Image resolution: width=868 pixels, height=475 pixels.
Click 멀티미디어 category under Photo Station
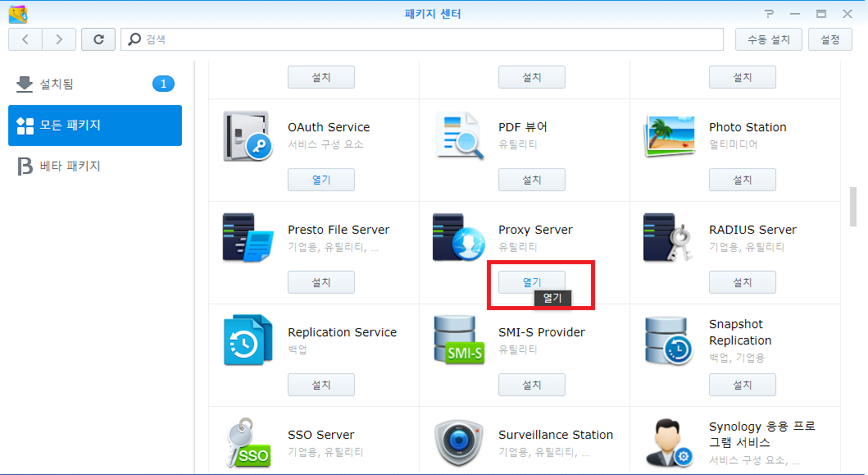pos(734,144)
